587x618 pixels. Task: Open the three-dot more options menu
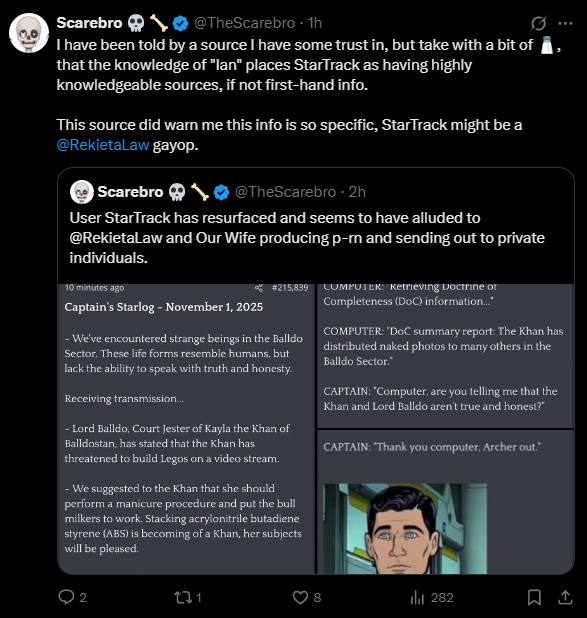click(x=565, y=24)
